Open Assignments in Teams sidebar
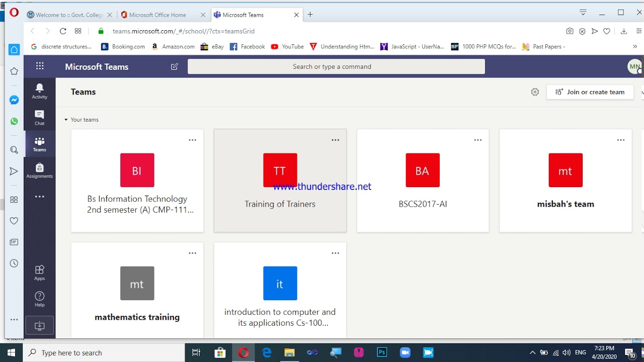This screenshot has width=644, height=362. (x=40, y=170)
